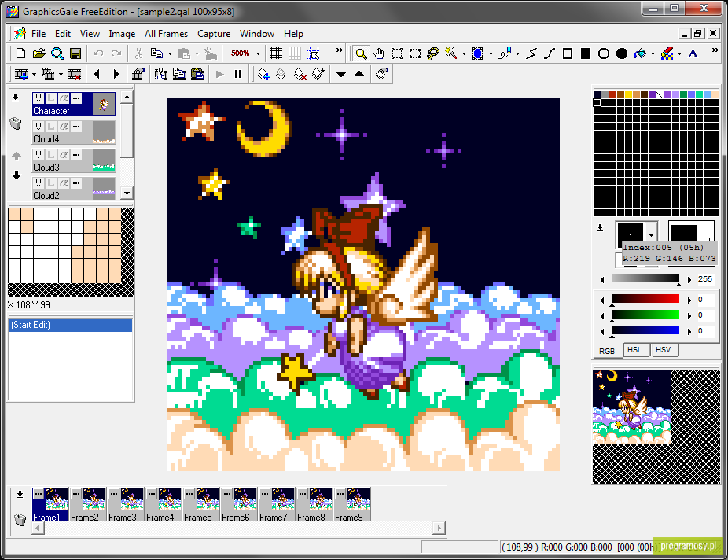Expand the add frame options dropdown
This screenshot has width=728, height=560.
tap(34, 74)
